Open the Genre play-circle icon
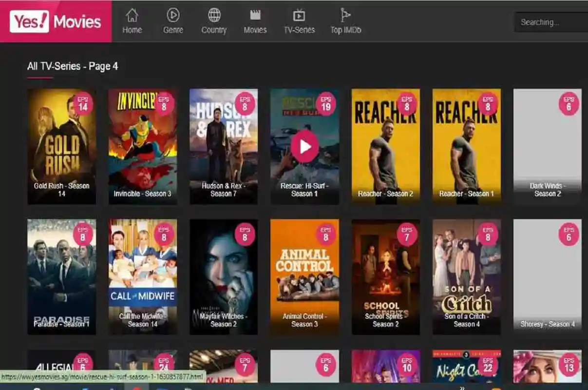 (x=173, y=15)
